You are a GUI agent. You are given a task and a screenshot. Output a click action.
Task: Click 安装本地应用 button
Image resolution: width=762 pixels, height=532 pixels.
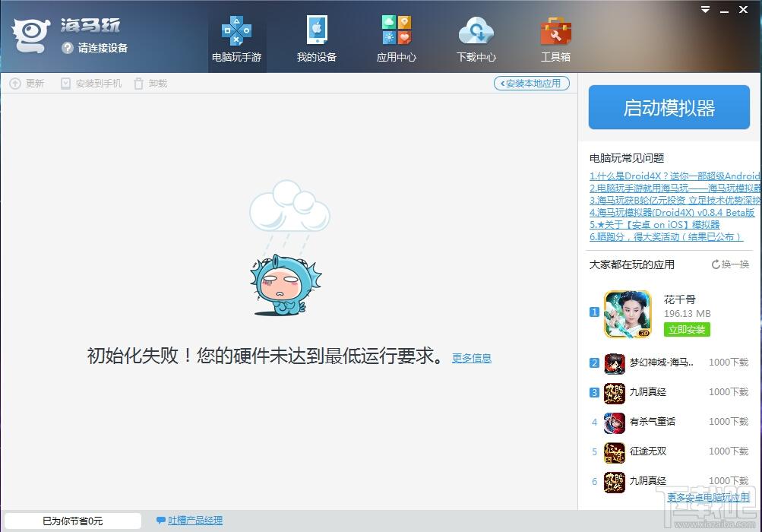[x=531, y=84]
